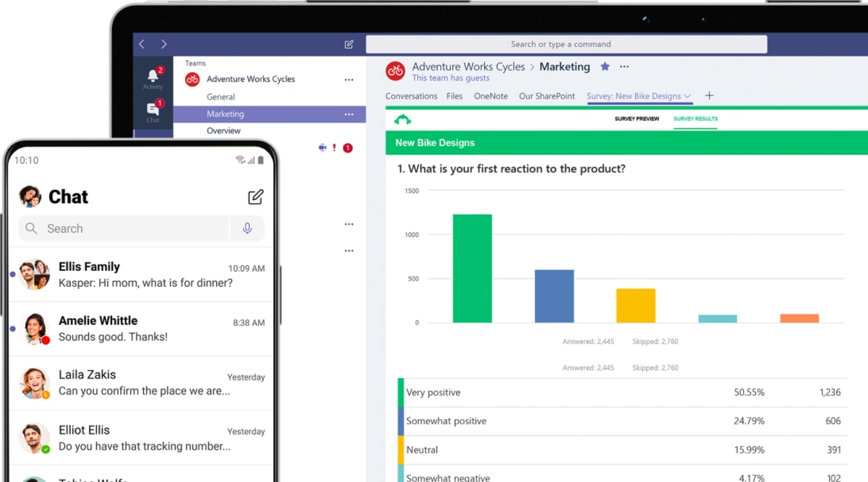Click the back navigation arrow

pyautogui.click(x=142, y=44)
